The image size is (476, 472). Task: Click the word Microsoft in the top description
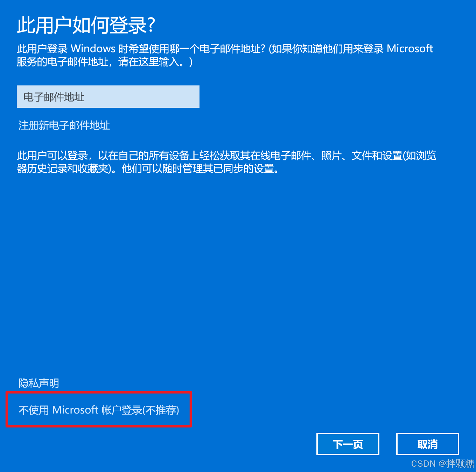pyautogui.click(x=410, y=48)
